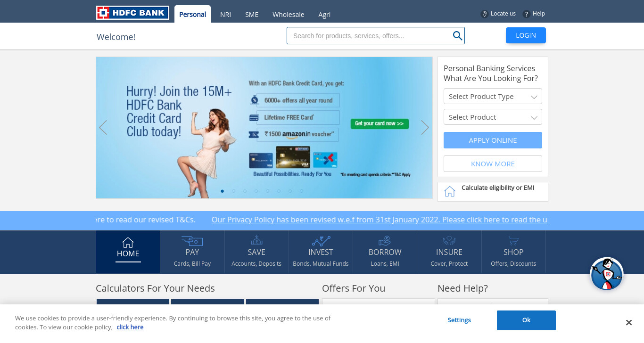Click the Offers For You heading
Screen dimensions: 644x343
354,288
